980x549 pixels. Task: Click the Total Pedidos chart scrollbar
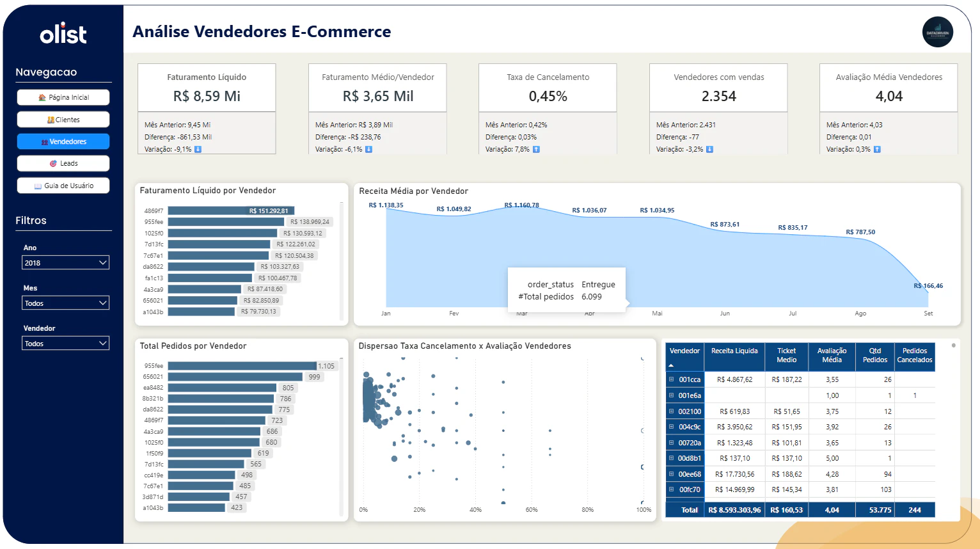[x=342, y=436]
